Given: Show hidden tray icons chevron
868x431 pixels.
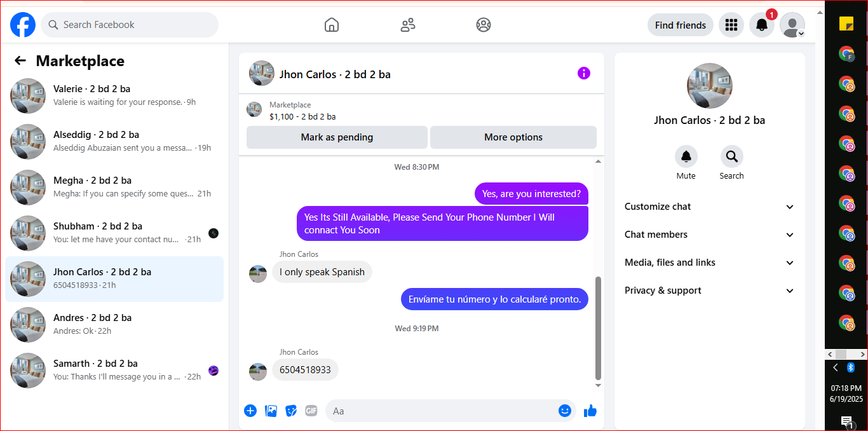Looking at the screenshot, I should coord(836,367).
